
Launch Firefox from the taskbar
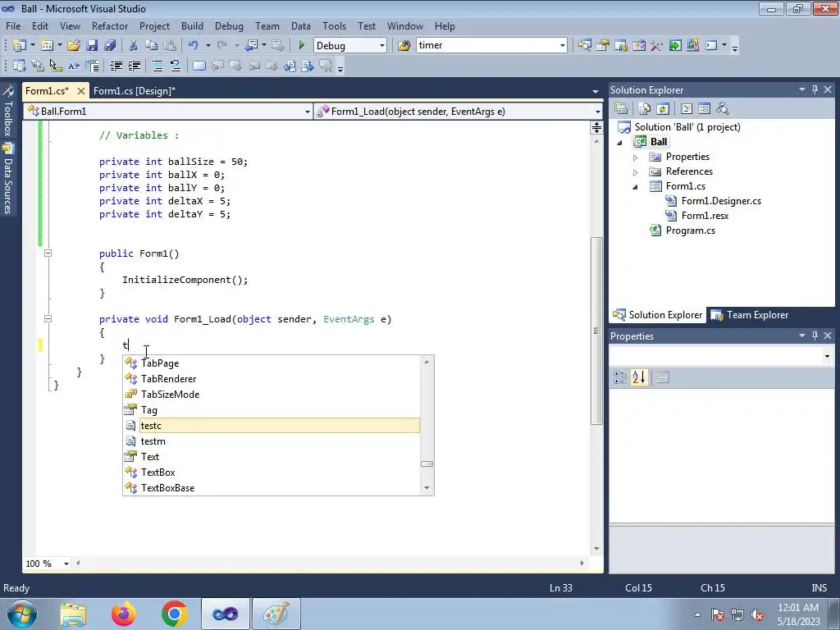point(124,614)
